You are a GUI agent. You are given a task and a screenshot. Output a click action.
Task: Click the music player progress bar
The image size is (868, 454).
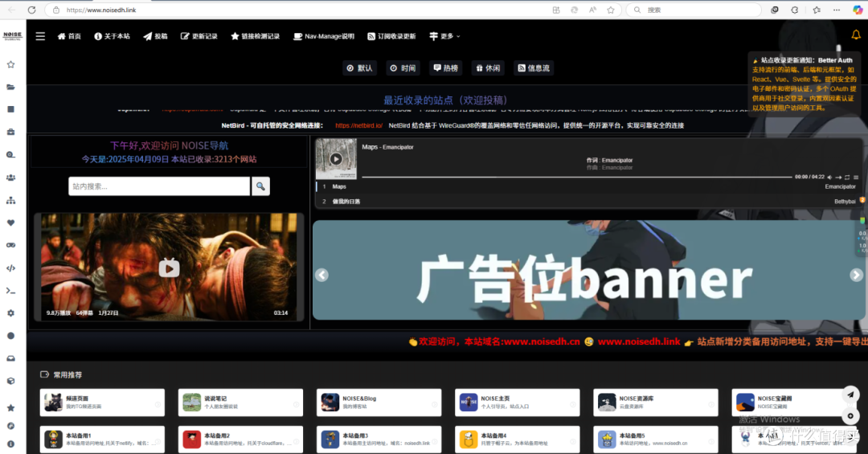577,177
